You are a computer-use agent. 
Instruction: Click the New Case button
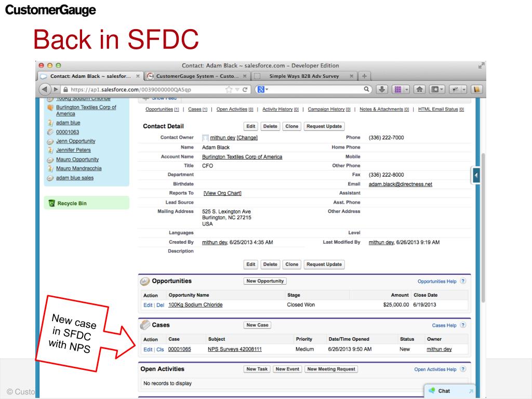(257, 325)
